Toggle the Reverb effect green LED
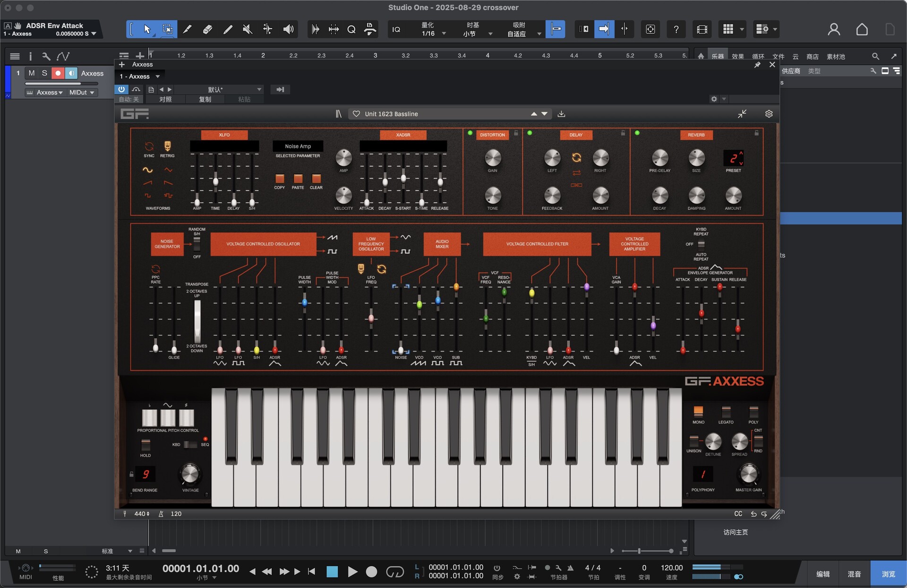The width and height of the screenshot is (907, 588). tap(637, 133)
